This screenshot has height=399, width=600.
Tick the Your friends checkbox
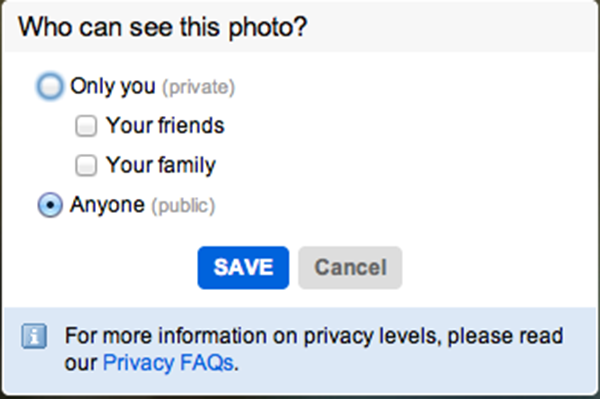(x=86, y=126)
